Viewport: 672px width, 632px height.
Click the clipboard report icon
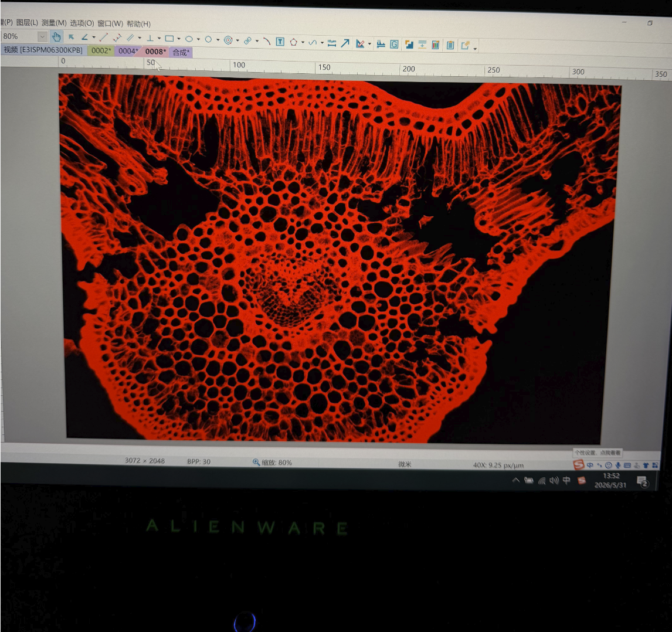coord(450,45)
